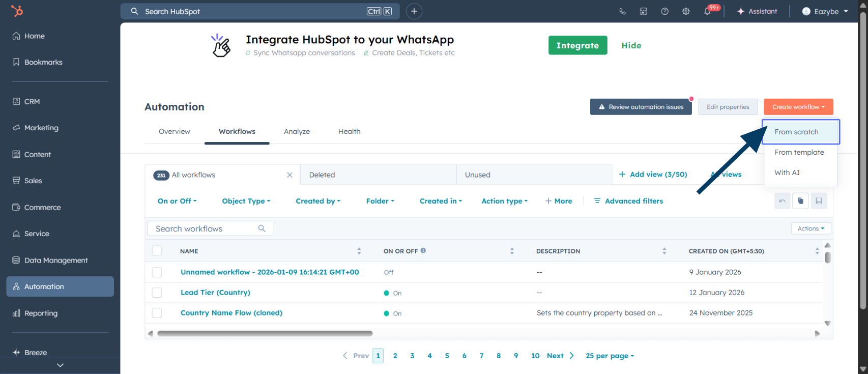The height and width of the screenshot is (374, 868).
Task: Click the plus quick-create button
Action: pyautogui.click(x=414, y=11)
